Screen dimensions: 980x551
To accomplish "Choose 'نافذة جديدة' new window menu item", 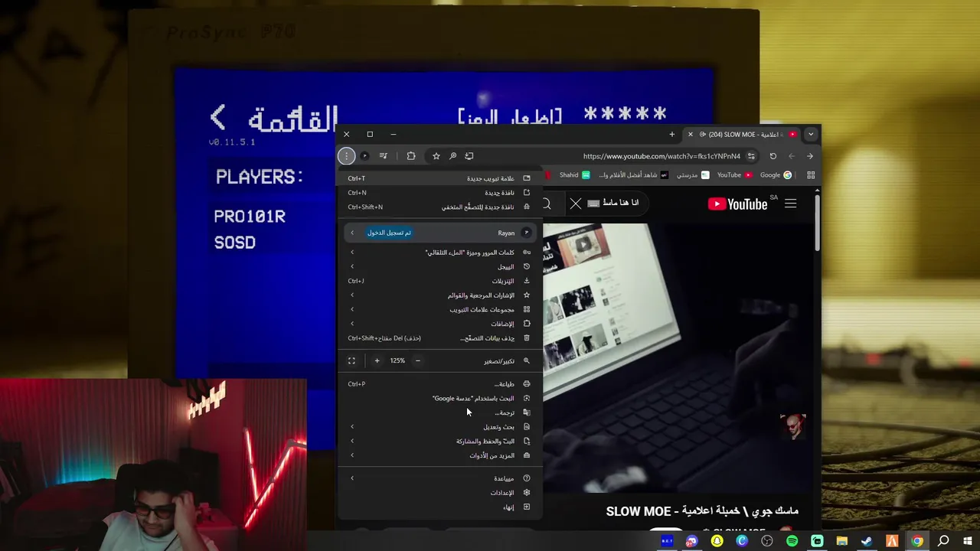I will tap(440, 193).
